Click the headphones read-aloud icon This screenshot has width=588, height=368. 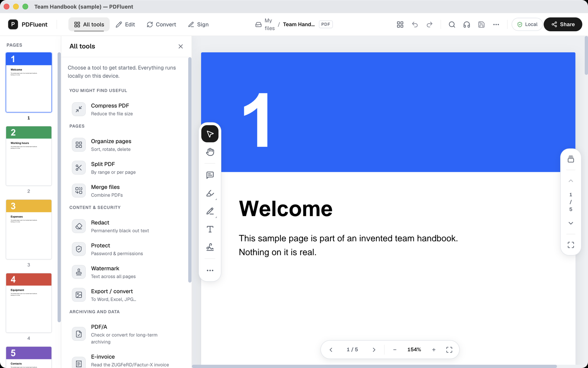coord(466,24)
